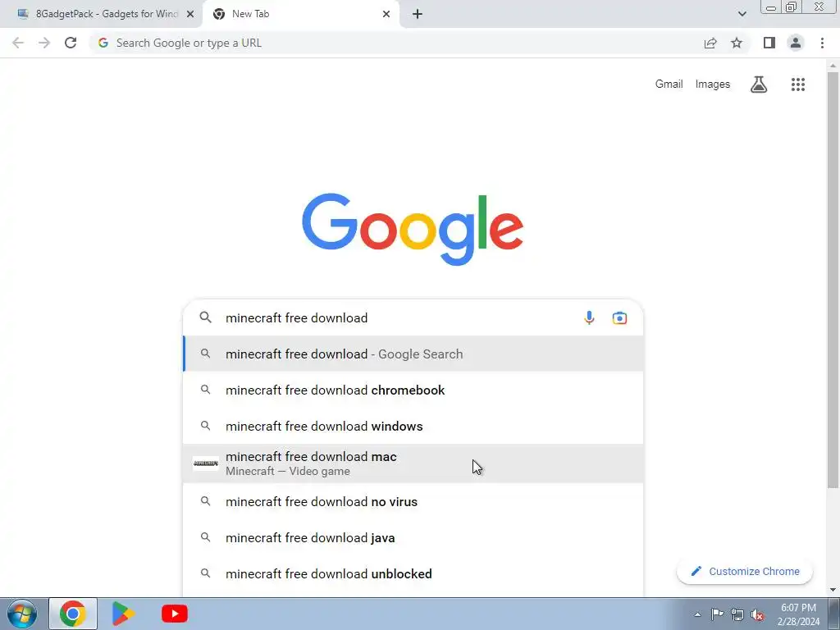Expand the tab search chevron
This screenshot has height=630, width=840.
(742, 14)
